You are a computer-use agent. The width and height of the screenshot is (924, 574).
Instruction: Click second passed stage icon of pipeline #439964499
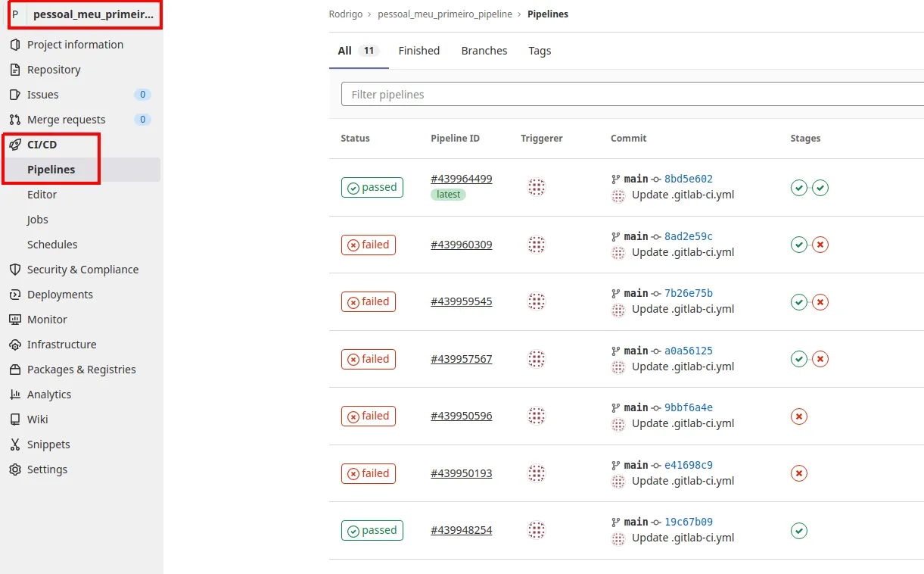tap(820, 187)
